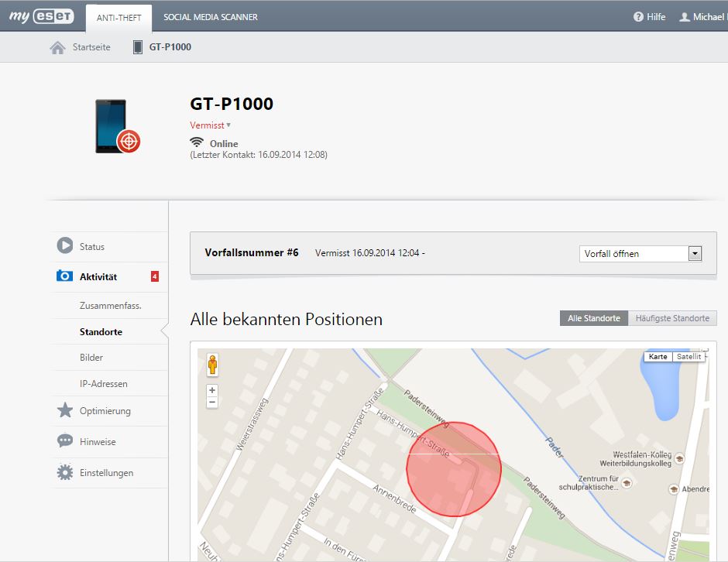Click the Wi-Fi online status icon

click(197, 142)
